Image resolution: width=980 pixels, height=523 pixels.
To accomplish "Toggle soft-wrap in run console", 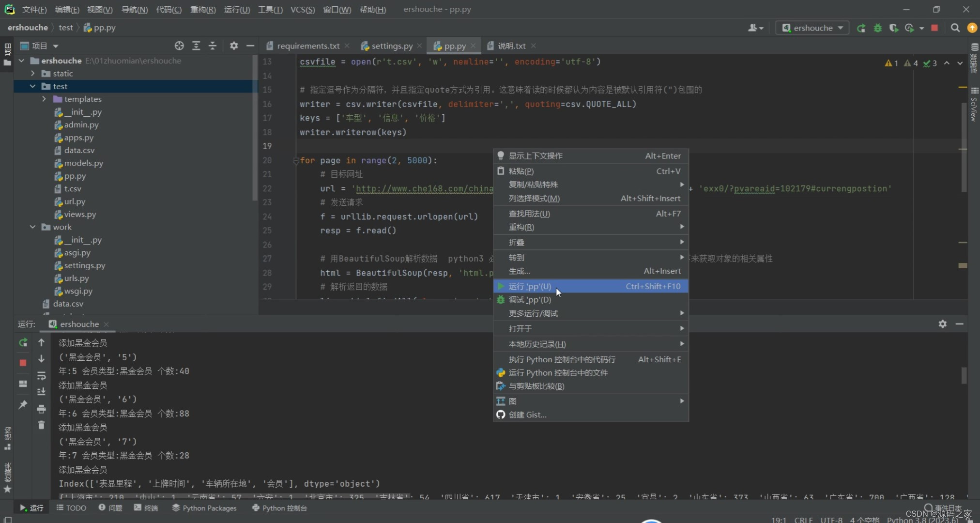I will coord(41,376).
